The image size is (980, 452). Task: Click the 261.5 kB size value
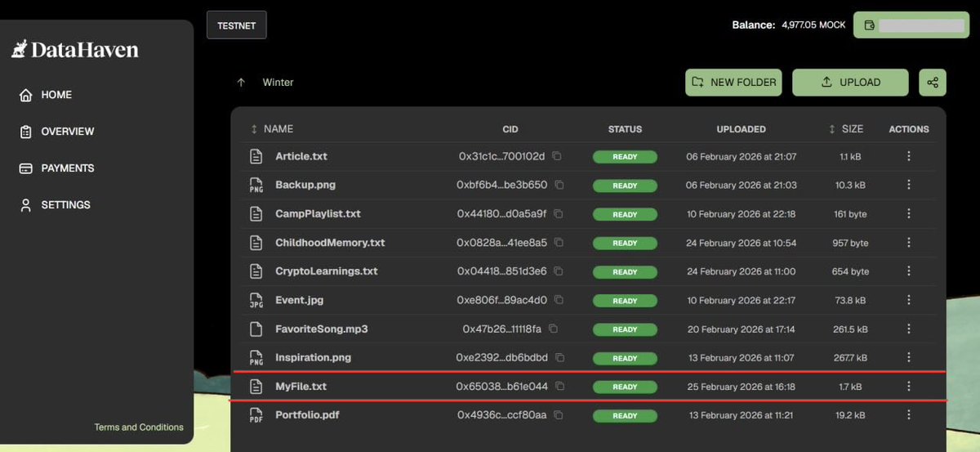850,329
